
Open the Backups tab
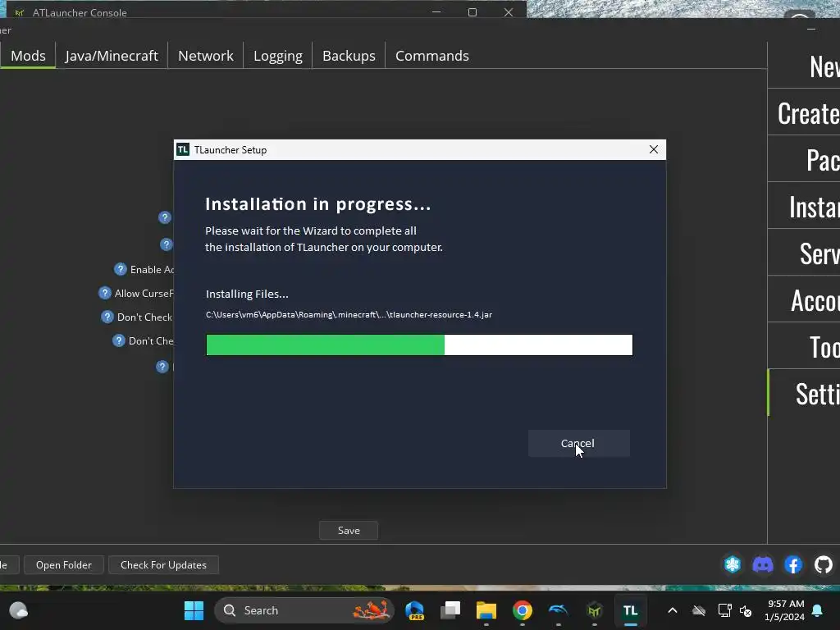coord(349,56)
